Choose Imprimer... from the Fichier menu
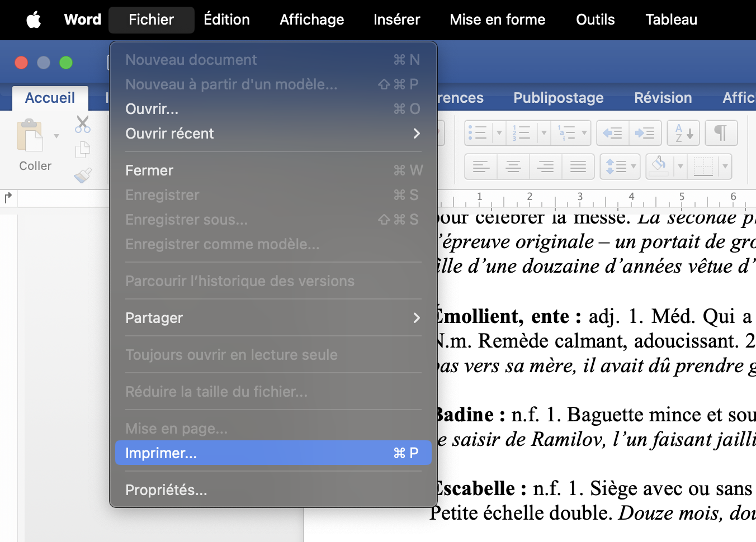Screen dimensions: 756x542 pos(273,453)
